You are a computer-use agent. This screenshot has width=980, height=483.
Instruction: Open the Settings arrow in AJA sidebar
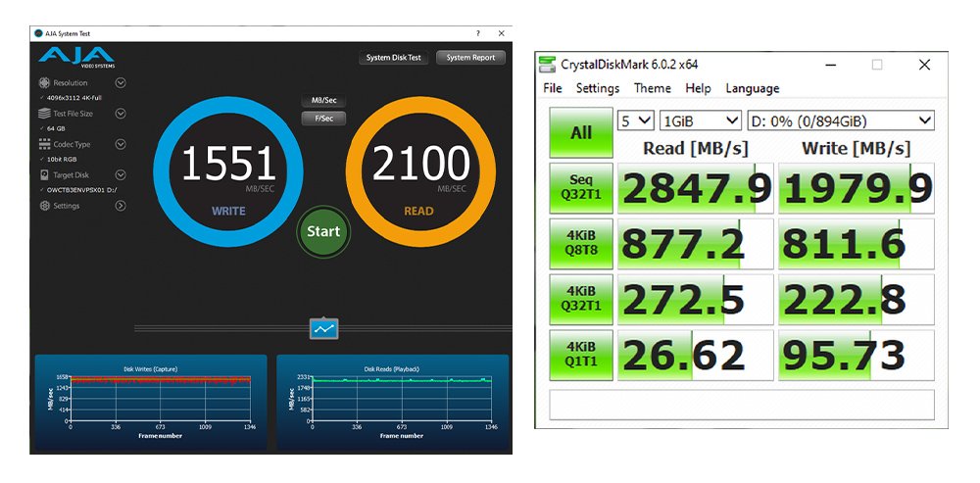tap(121, 206)
